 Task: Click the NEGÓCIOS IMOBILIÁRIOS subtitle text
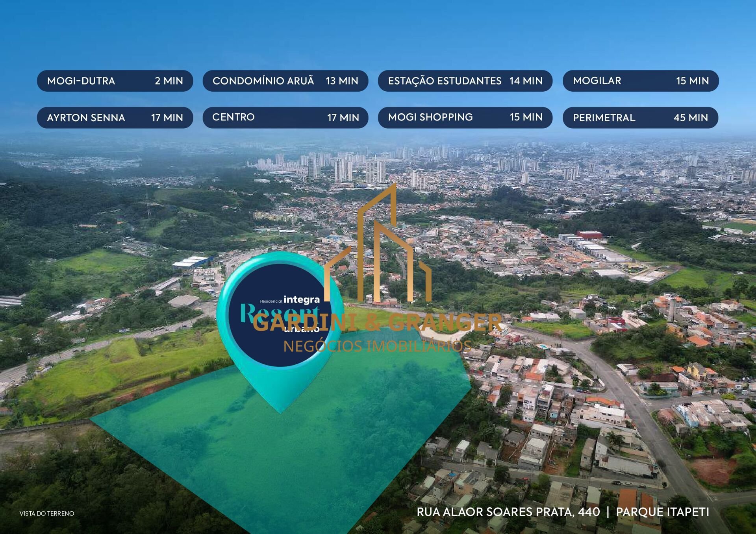click(377, 346)
